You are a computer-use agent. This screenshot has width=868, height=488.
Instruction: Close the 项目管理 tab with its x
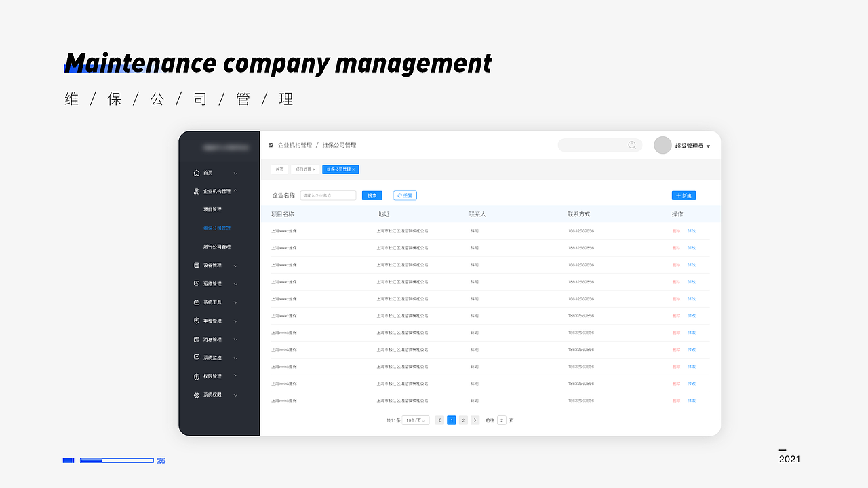314,169
